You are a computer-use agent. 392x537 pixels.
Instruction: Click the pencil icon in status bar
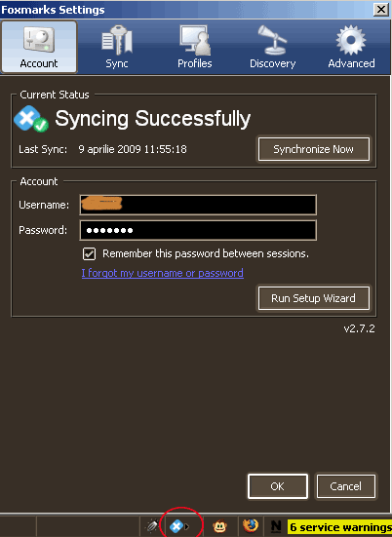[152, 526]
